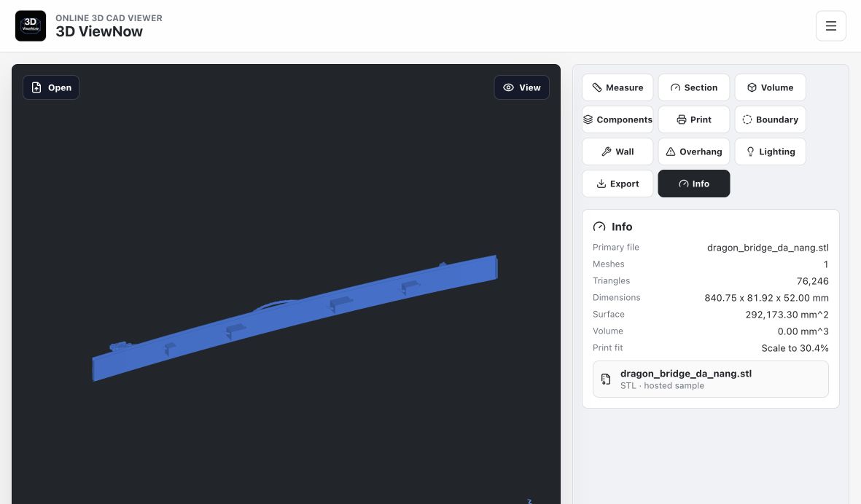
Task: Click the Surface value 292,173.30 mm^2
Action: click(x=787, y=314)
